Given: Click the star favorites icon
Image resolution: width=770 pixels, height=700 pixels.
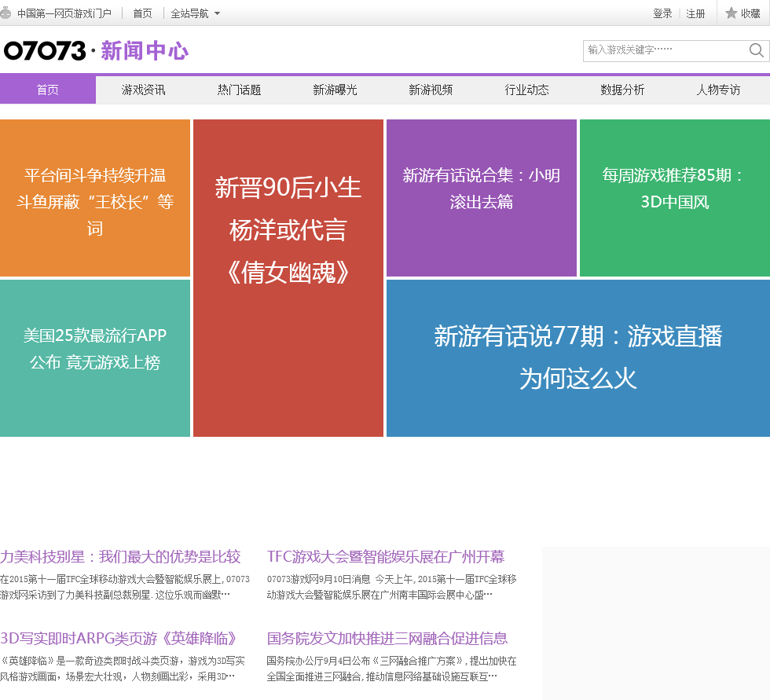Looking at the screenshot, I should click(731, 13).
